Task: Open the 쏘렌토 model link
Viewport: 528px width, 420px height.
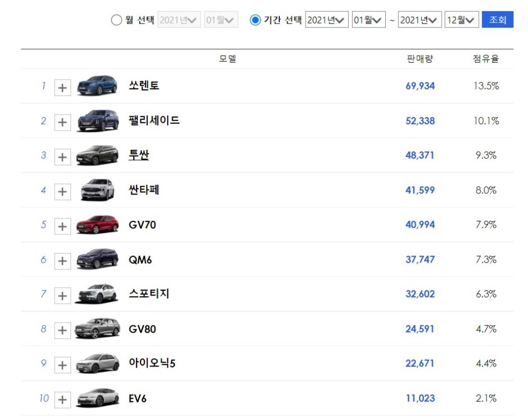Action: (144, 86)
